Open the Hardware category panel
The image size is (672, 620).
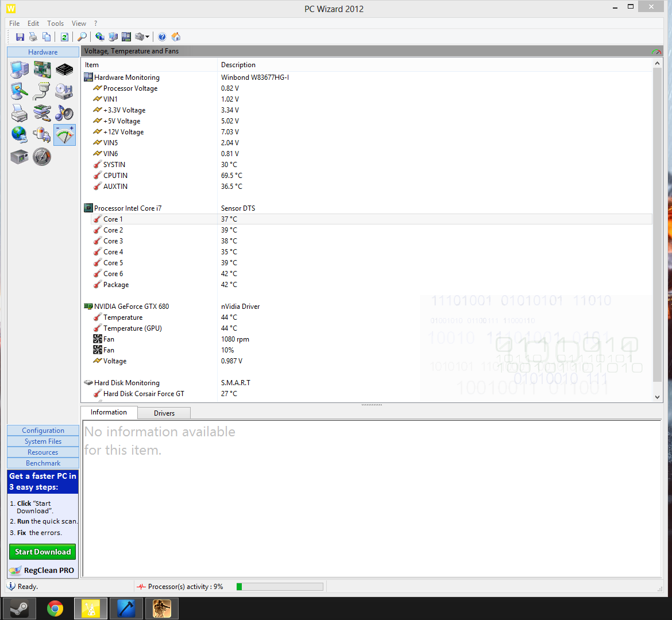point(43,52)
